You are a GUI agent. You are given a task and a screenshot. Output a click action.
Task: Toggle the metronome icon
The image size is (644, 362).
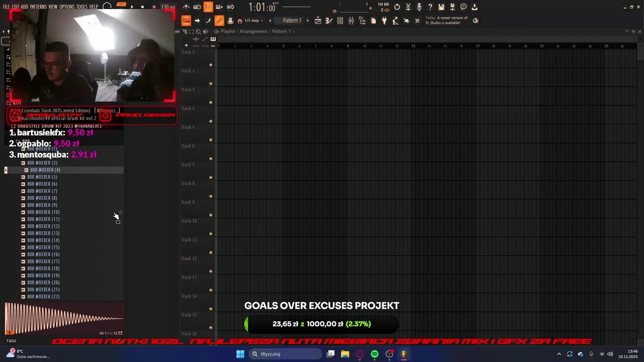coord(186,7)
